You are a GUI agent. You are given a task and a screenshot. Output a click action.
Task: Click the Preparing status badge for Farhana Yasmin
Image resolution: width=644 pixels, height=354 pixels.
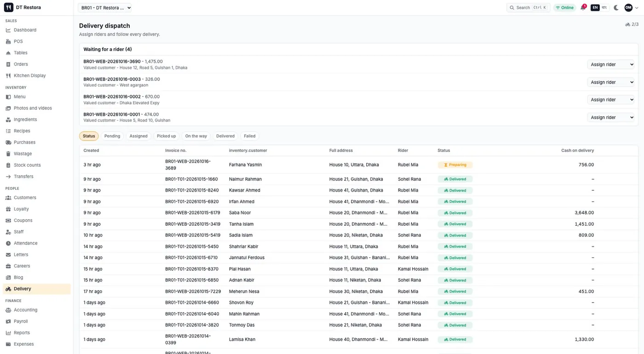point(455,165)
